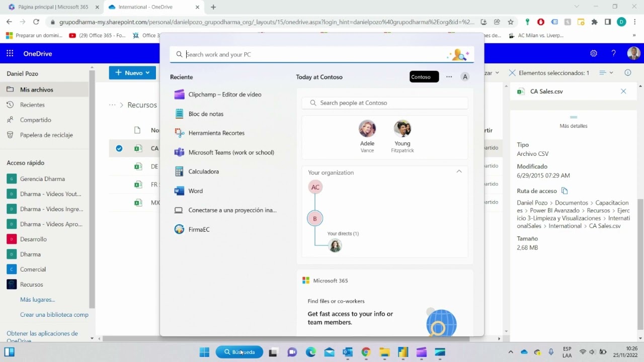Collapse the Your organization section
644x362 pixels.
tap(459, 172)
